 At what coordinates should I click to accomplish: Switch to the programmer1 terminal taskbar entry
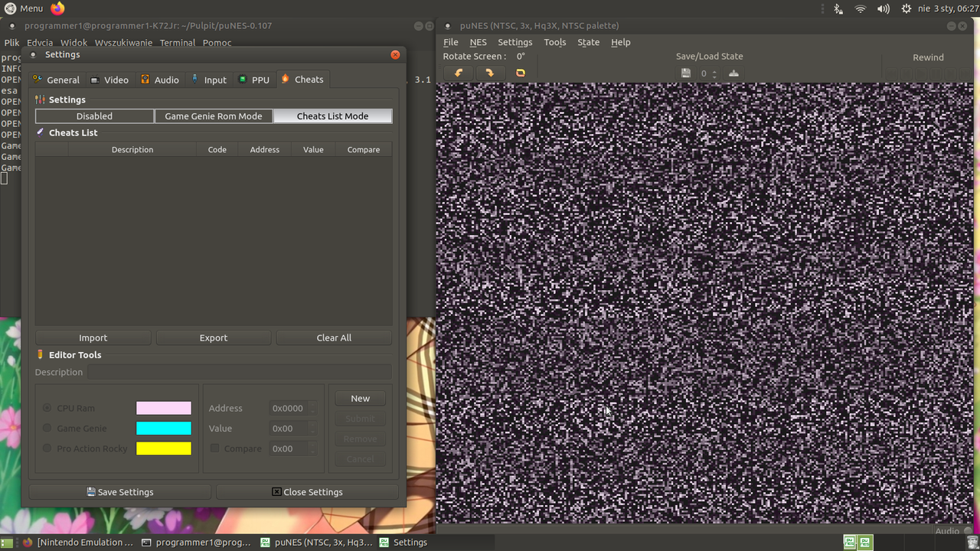pos(197,543)
